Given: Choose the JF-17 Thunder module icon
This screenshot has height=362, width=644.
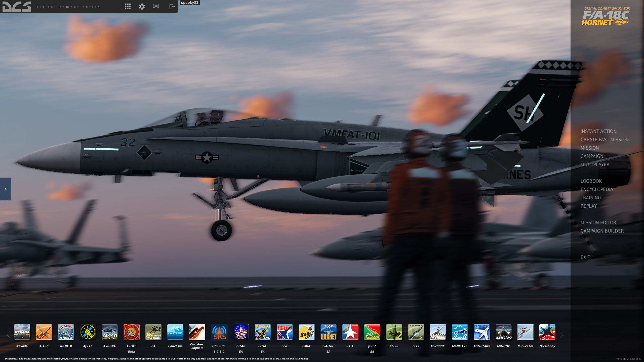Looking at the screenshot, I should (x=372, y=332).
